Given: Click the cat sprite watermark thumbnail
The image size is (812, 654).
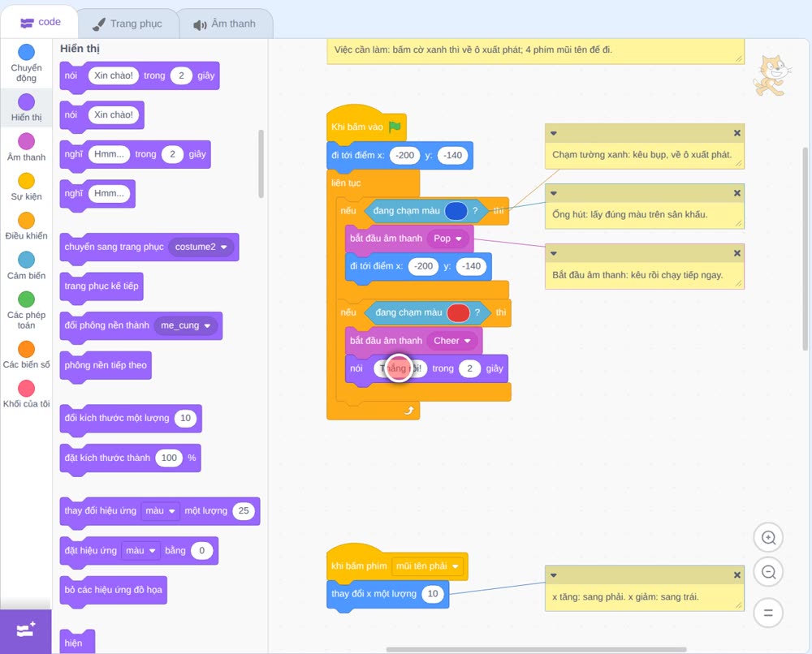Looking at the screenshot, I should coord(772,75).
